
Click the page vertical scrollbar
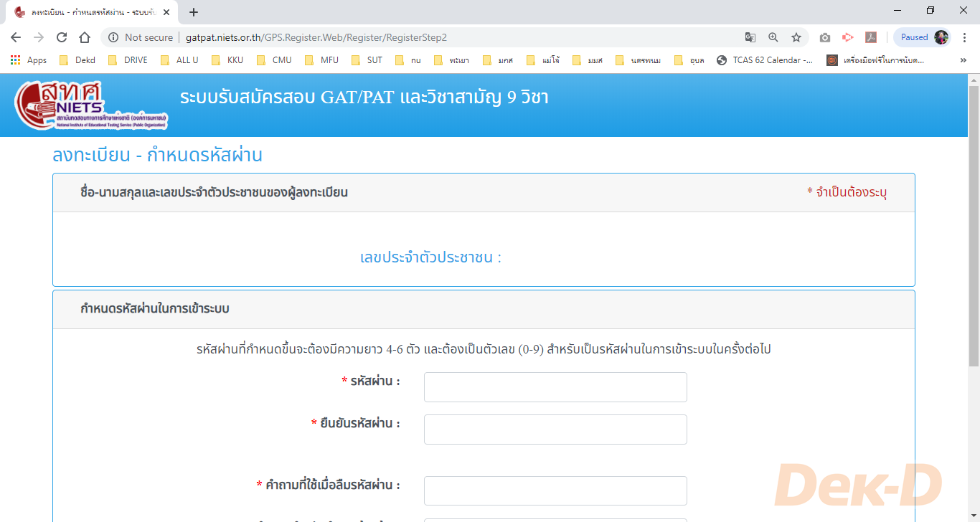click(974, 287)
